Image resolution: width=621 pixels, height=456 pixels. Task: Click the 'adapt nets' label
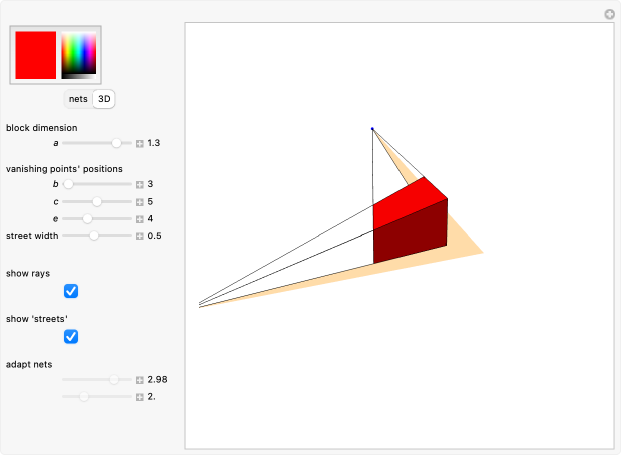pos(29,364)
